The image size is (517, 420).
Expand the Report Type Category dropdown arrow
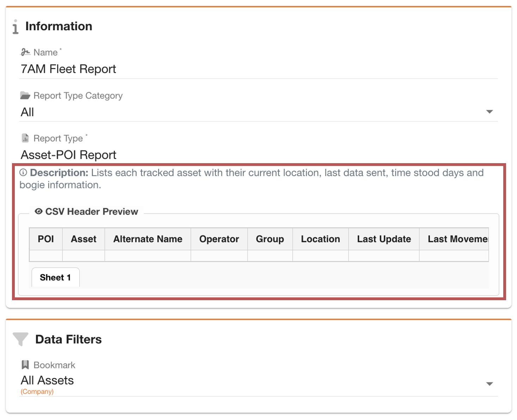(489, 112)
